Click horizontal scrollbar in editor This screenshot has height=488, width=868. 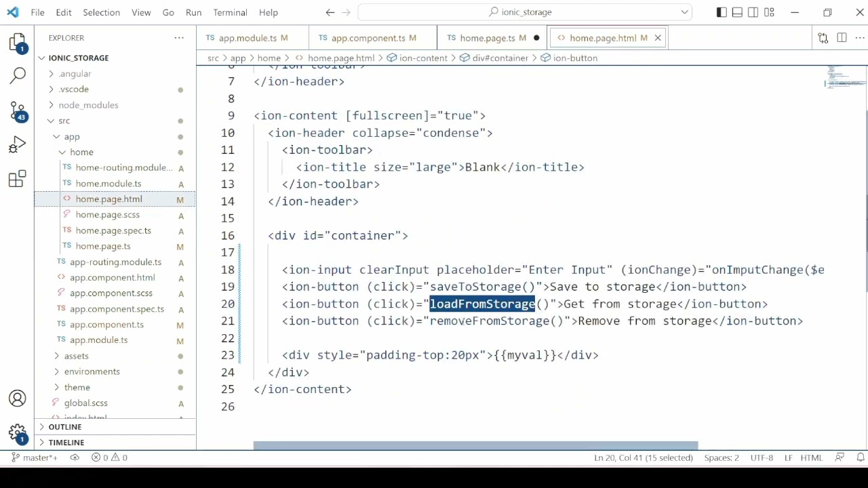(475, 445)
